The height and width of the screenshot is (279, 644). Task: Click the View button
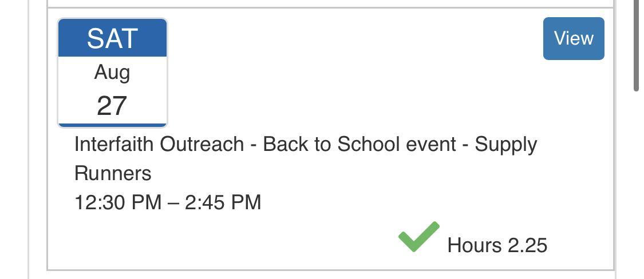click(573, 38)
